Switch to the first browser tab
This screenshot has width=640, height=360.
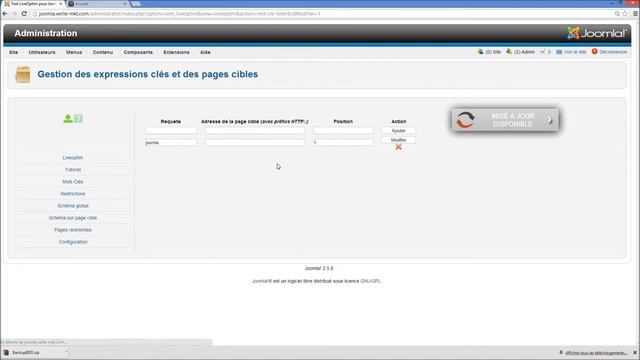pyautogui.click(x=33, y=4)
